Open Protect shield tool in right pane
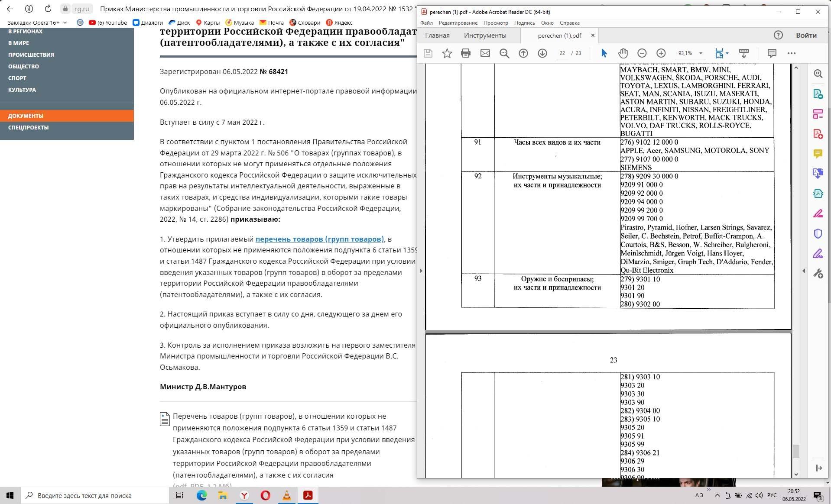The image size is (831, 504). pos(818,234)
